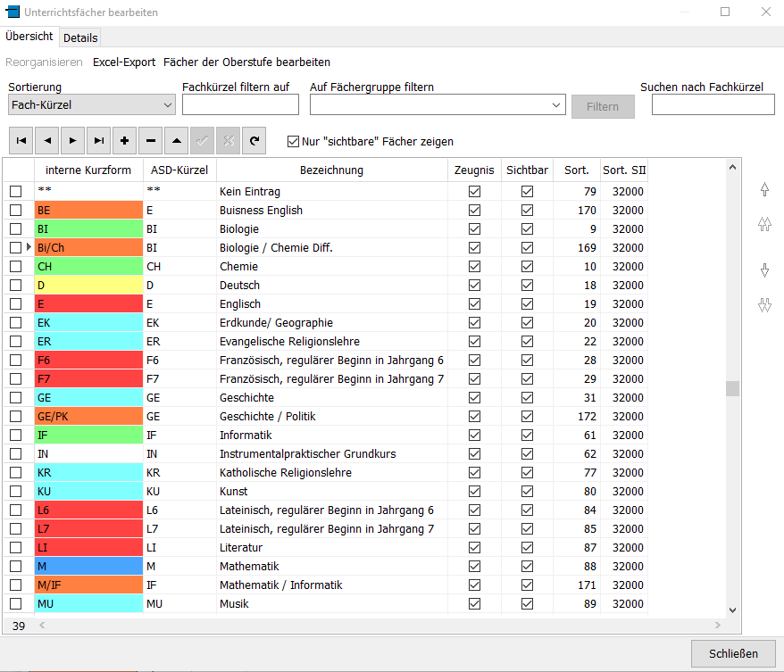
Task: Click 'Instrumentalpraktischer Grundkurs' cell
Action: click(332, 453)
